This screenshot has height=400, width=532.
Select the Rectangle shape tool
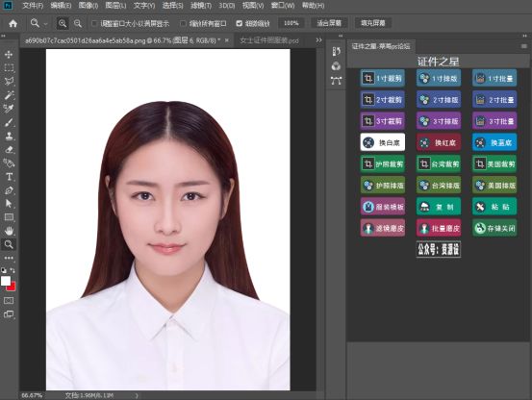tap(9, 217)
